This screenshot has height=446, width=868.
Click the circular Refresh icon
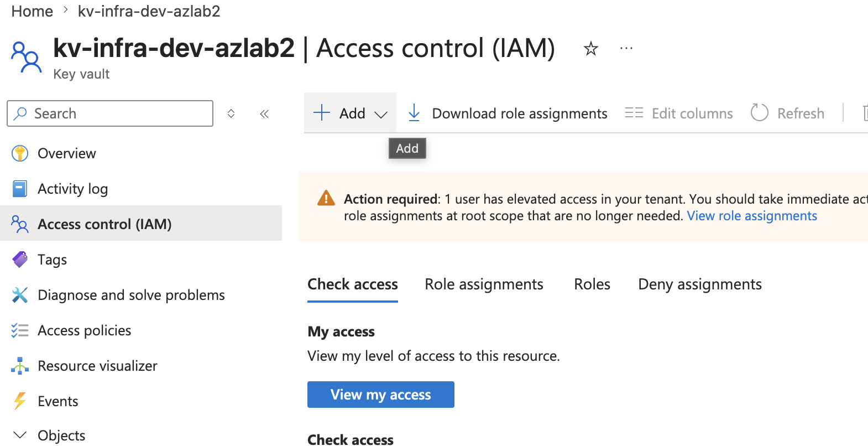point(760,112)
